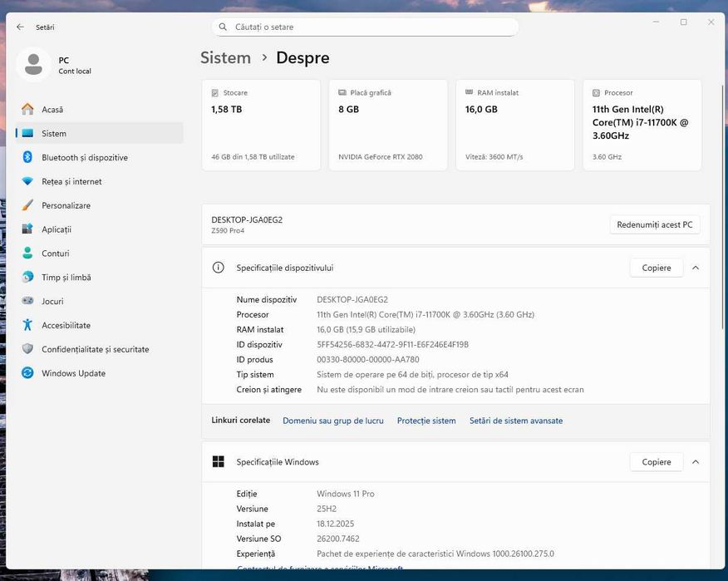Open Accesibilitate settings
This screenshot has width=728, height=581.
click(100, 325)
